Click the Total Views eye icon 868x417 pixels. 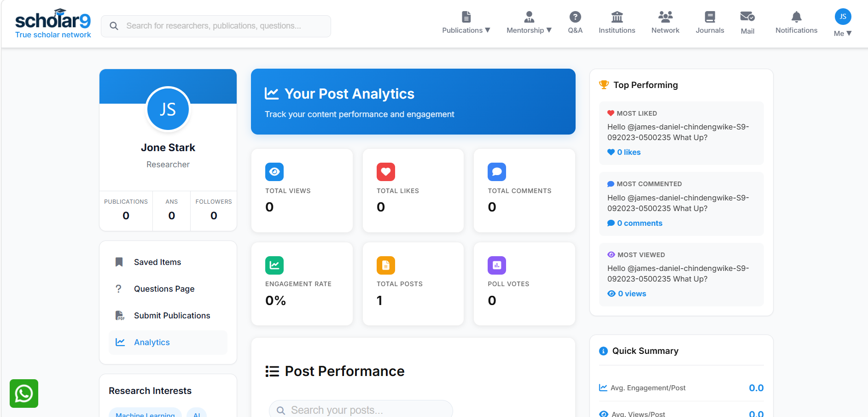point(274,172)
